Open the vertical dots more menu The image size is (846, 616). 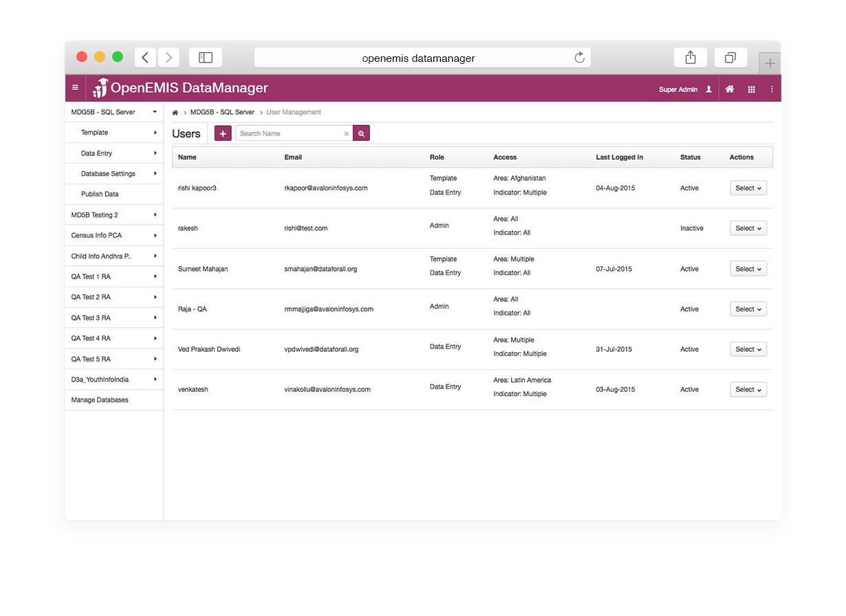tap(772, 89)
